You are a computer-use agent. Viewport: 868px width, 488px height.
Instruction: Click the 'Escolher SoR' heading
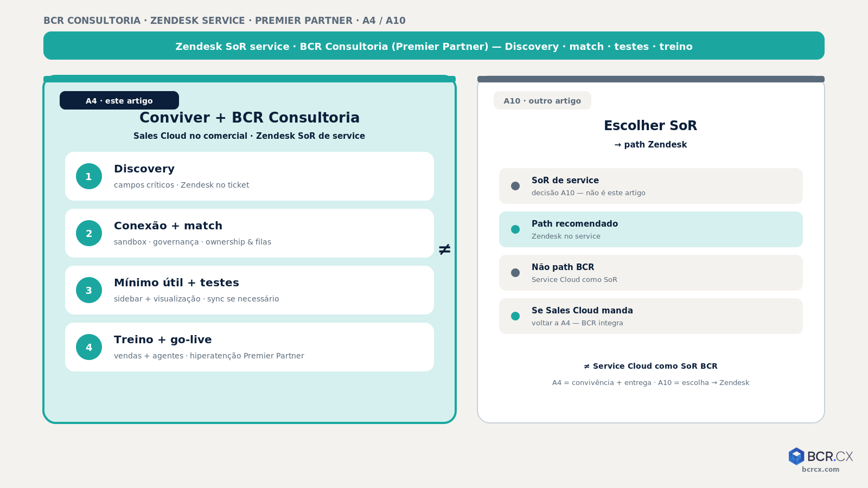pos(650,126)
